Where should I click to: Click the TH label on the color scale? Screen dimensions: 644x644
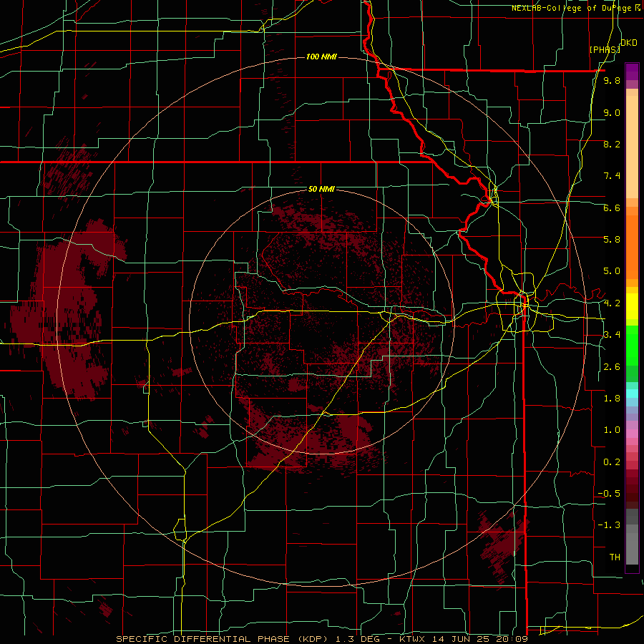615,557
